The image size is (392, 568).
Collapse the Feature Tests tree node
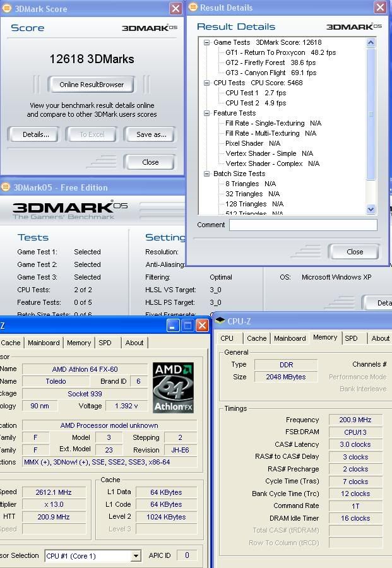(206, 114)
